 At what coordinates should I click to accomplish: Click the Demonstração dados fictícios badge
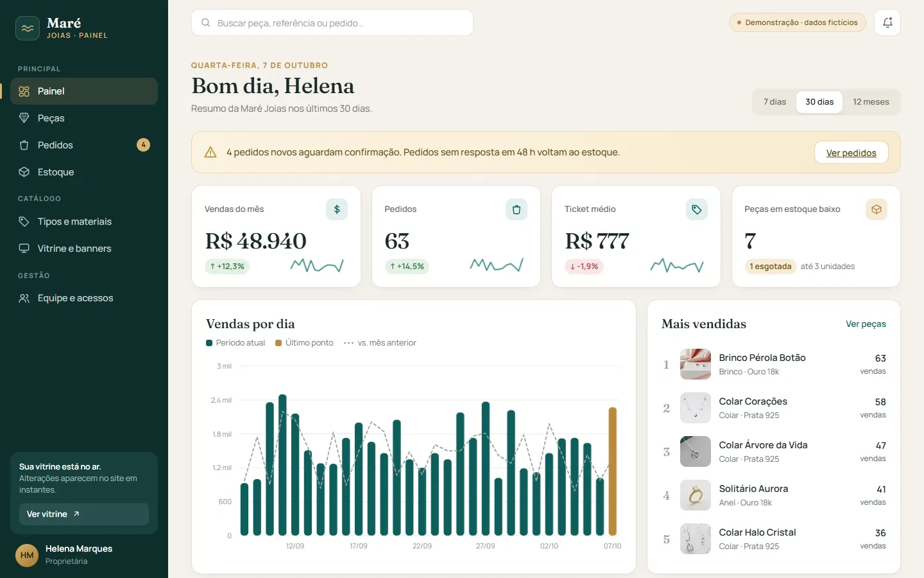point(798,22)
